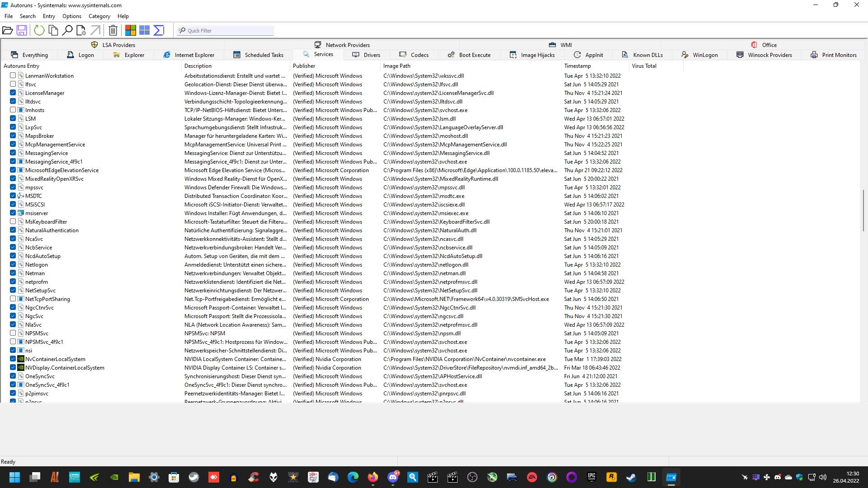Disable the NvContainerLocalSystem entry checkbox

(x=13, y=359)
